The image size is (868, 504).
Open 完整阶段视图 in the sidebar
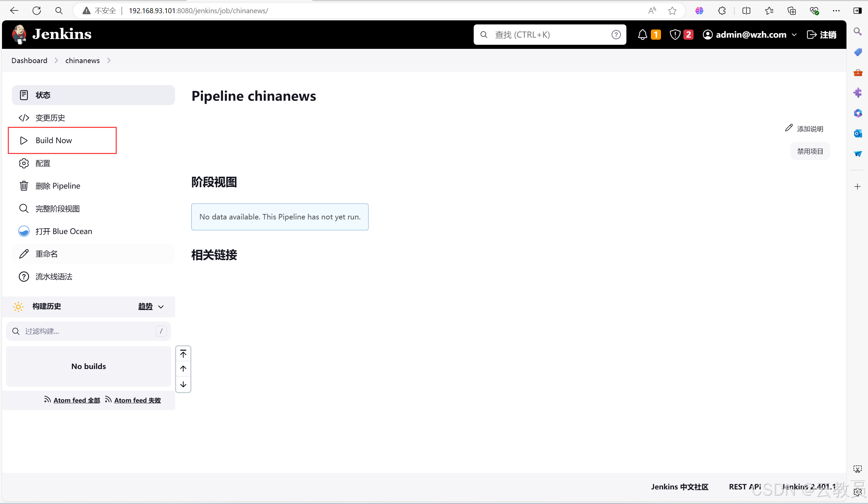point(93,209)
